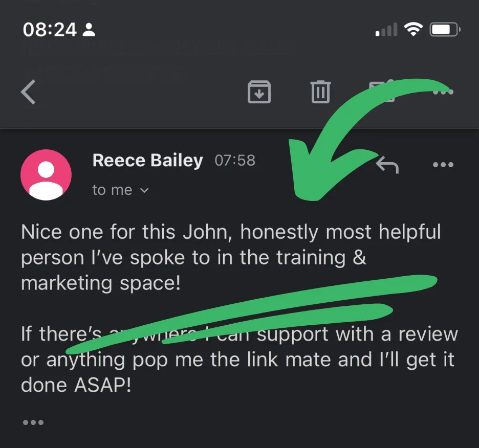Image resolution: width=479 pixels, height=448 pixels.
Task: Open the Reece Bailey sender name
Action: click(147, 160)
